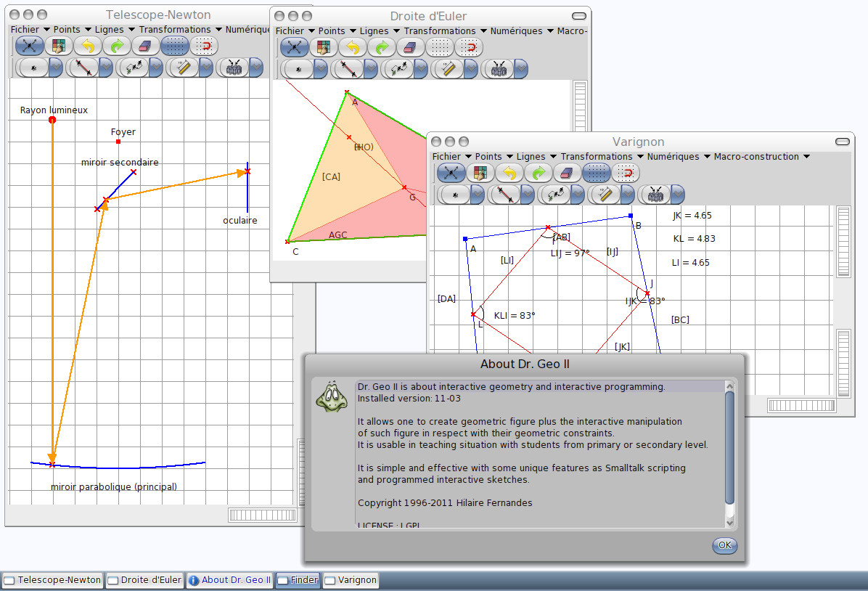Expand macro tools dropdown in Droite d'Euler window

[x=521, y=70]
